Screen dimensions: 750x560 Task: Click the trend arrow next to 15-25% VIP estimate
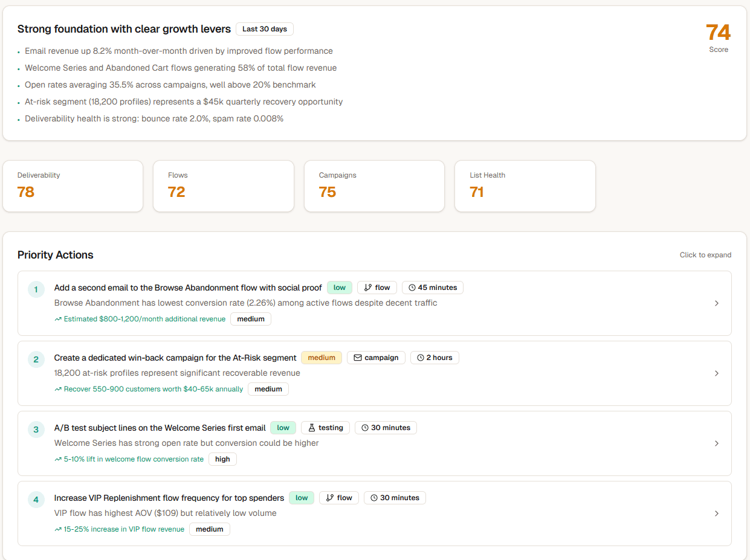point(57,529)
